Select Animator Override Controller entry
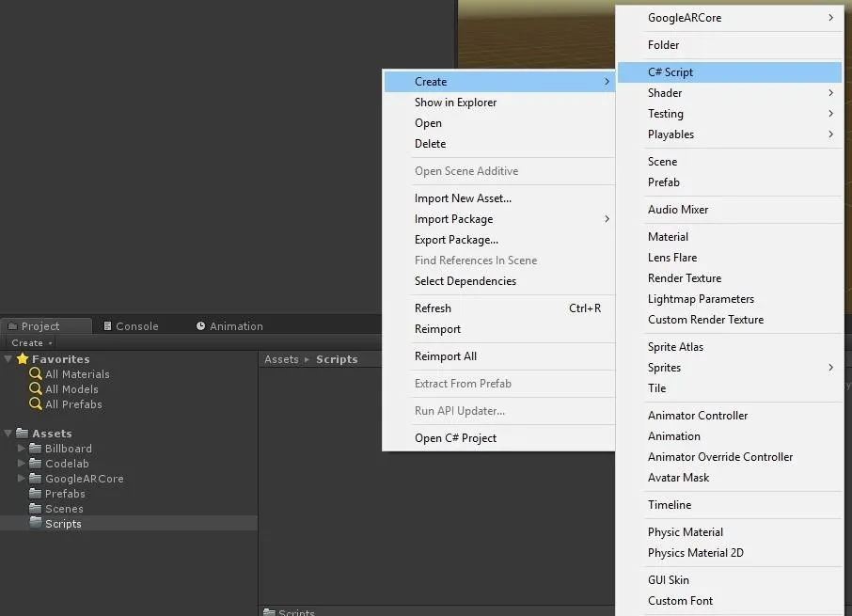Image resolution: width=852 pixels, height=616 pixels. 730,457
